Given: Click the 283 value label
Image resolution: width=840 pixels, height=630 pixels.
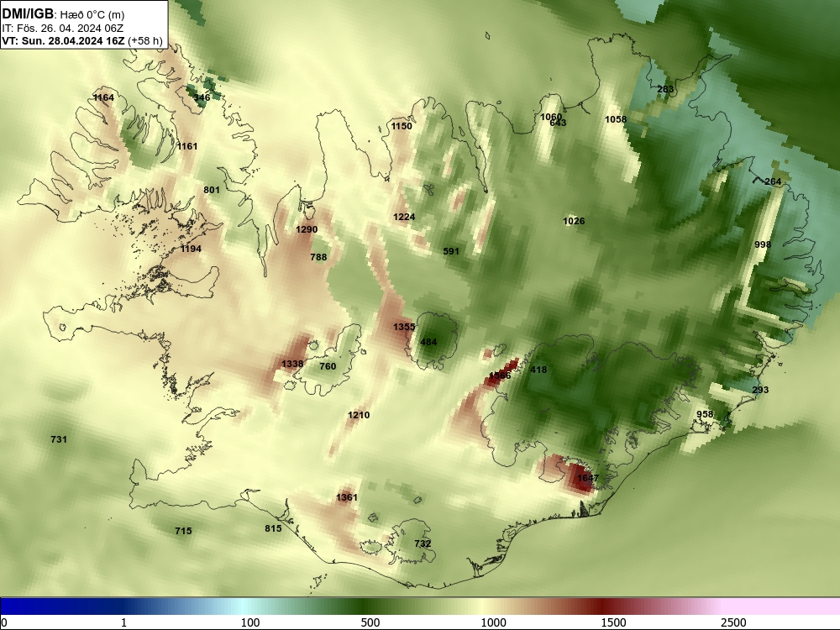Looking at the screenshot, I should pos(665,90).
